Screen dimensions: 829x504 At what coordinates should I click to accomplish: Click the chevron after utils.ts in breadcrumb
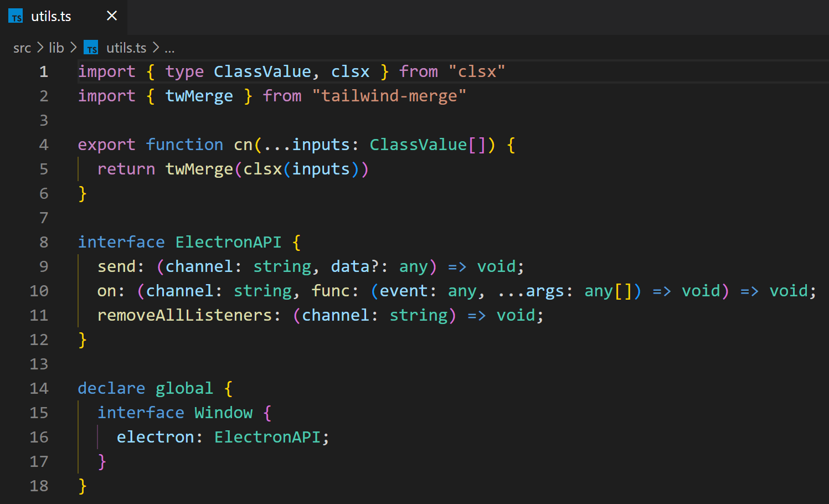point(156,48)
